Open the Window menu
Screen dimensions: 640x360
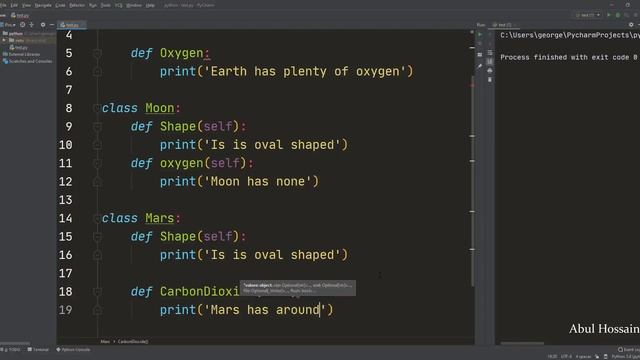pos(133,5)
